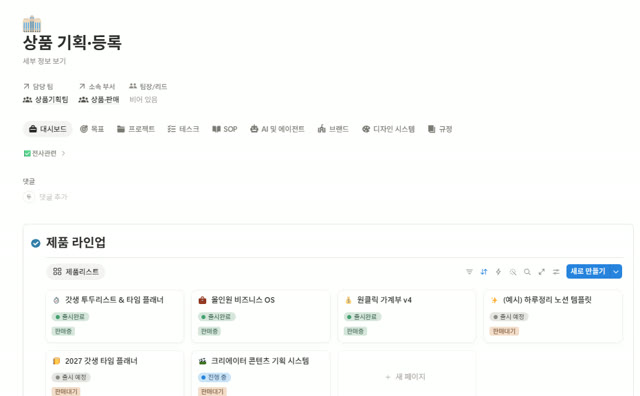Open the filter icon in database toolbar
640x396 pixels.
tap(469, 272)
